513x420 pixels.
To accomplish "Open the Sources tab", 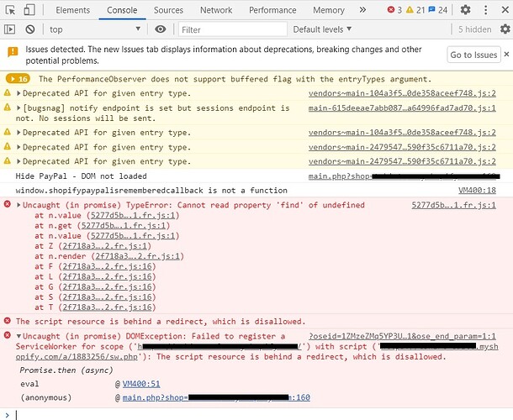I will [168, 10].
